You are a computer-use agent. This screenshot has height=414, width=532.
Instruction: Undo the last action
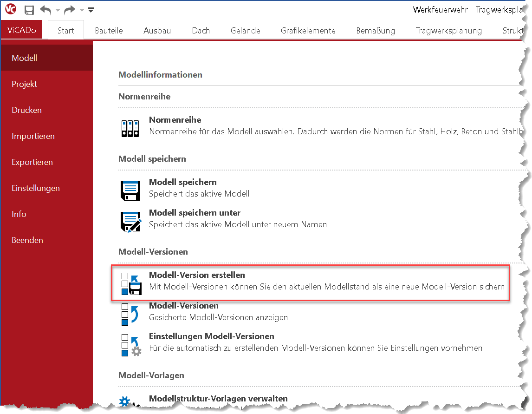[45, 10]
